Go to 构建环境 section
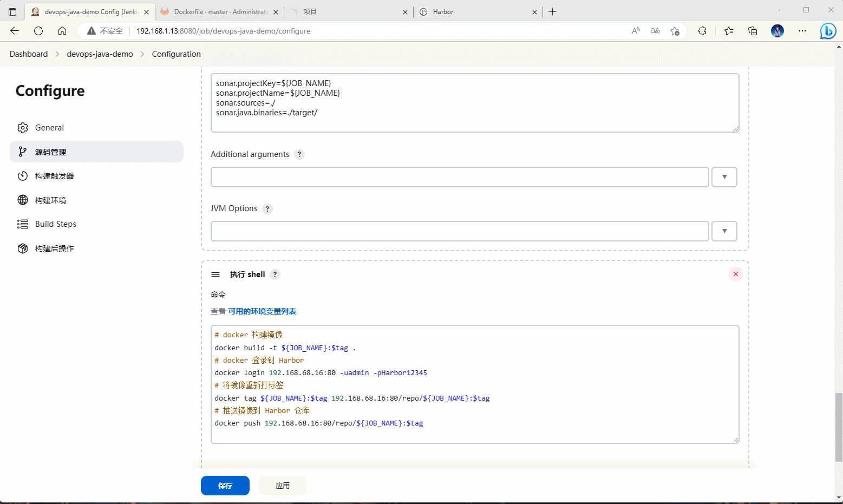843x504 pixels. pyautogui.click(x=96, y=200)
